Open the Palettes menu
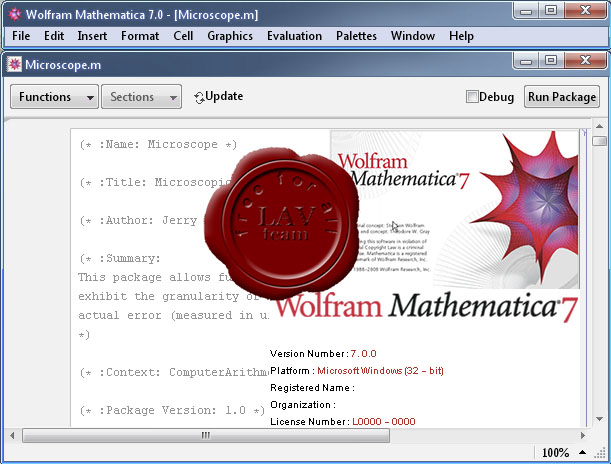 pyautogui.click(x=356, y=36)
